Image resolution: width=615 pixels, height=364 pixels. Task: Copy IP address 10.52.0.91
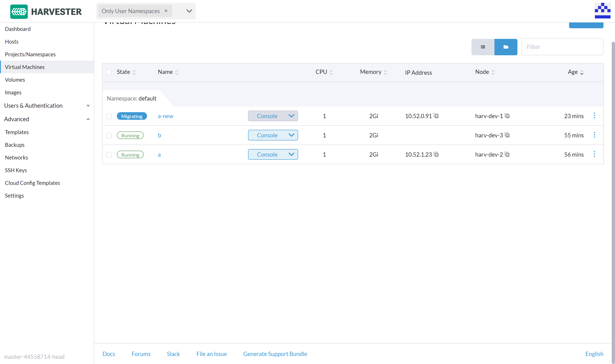tap(436, 116)
